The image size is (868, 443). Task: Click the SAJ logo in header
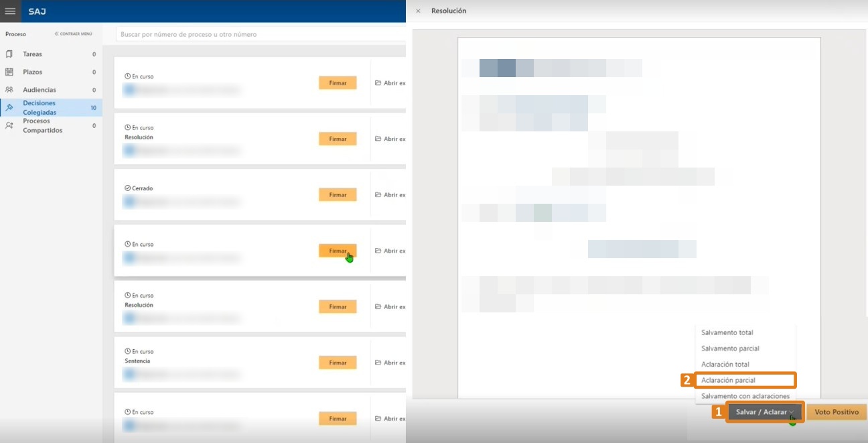37,11
